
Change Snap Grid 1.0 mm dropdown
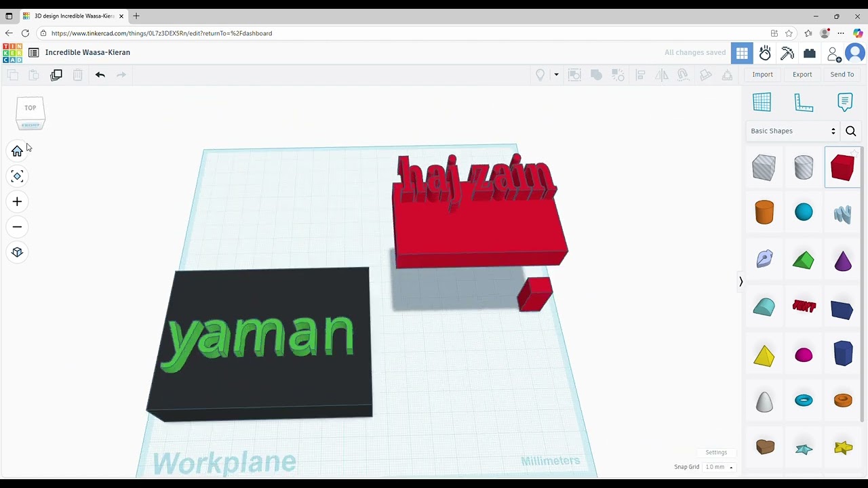coord(719,467)
